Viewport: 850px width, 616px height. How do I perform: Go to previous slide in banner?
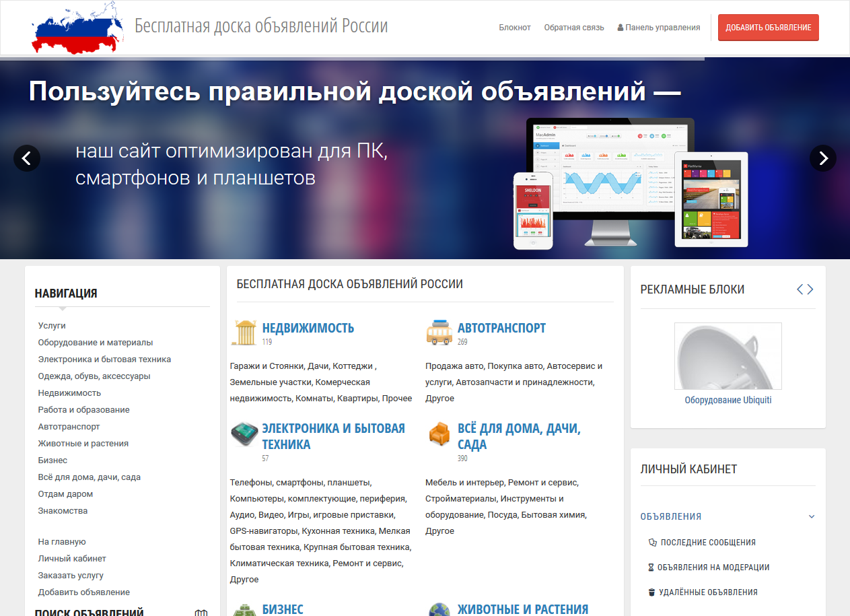[27, 158]
